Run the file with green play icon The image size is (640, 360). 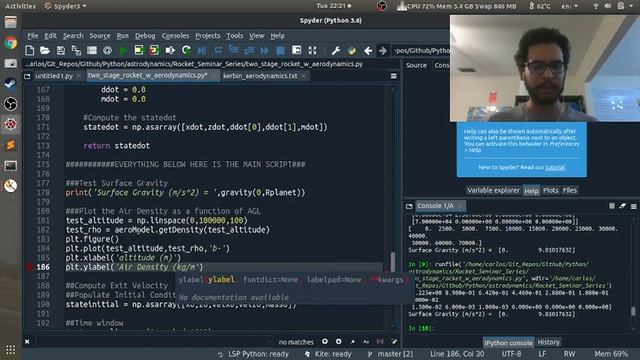coord(123,51)
